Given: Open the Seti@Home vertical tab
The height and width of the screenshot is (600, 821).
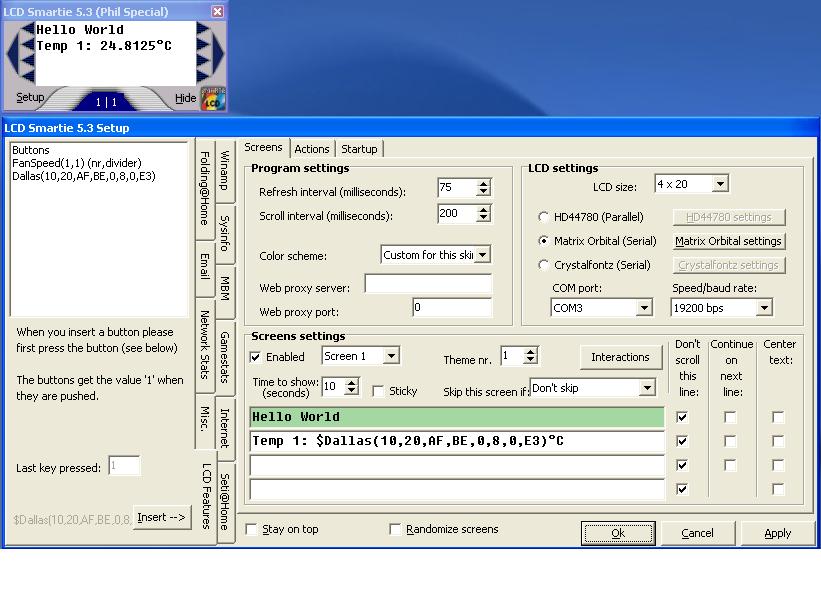Looking at the screenshot, I should (225, 502).
